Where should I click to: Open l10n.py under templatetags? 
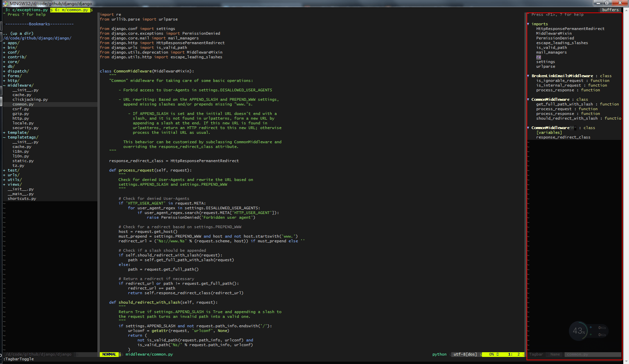pyautogui.click(x=21, y=156)
